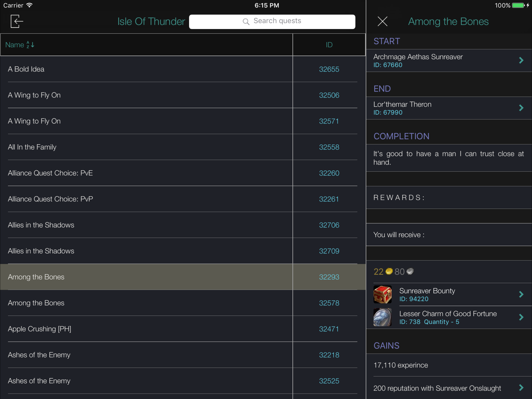Select Alliance Quest Choice: PvE

pyautogui.click(x=50, y=173)
